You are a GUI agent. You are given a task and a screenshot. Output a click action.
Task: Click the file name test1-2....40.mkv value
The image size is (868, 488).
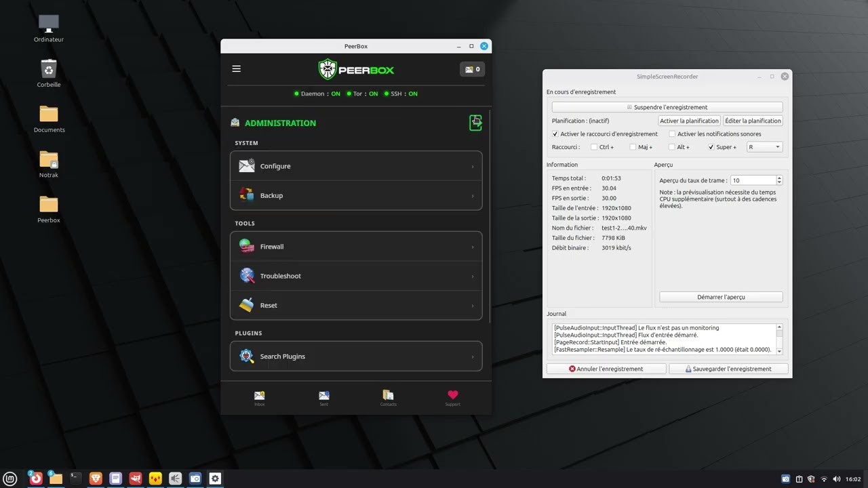pyautogui.click(x=624, y=228)
